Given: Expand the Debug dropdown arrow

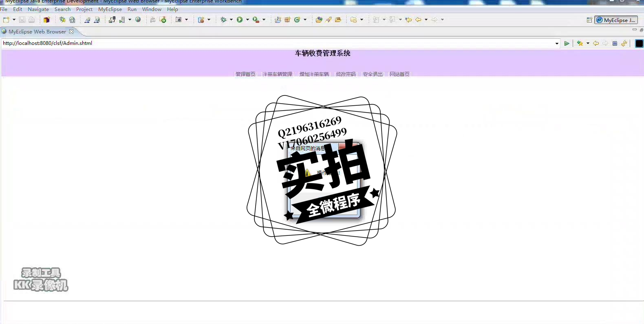Looking at the screenshot, I should coord(231,20).
